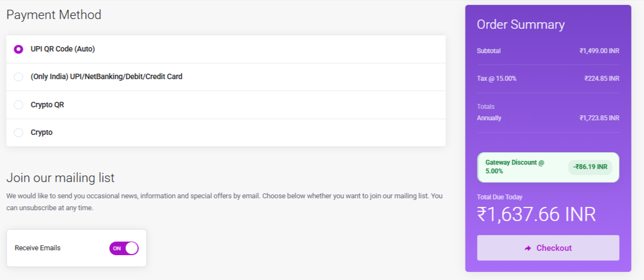Screen dimensions: 644x280
Task: Click the Join our mailing list heading
Action: [60, 178]
